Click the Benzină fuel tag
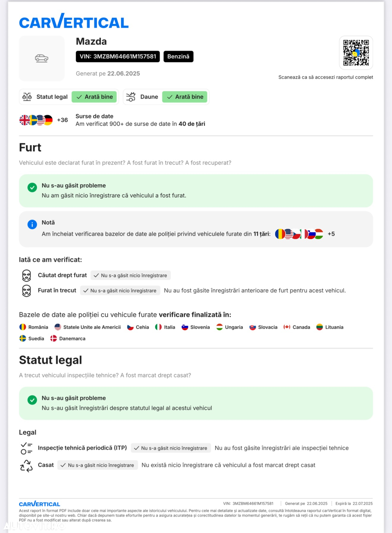Viewport: 392px width, 533px height. click(x=178, y=56)
